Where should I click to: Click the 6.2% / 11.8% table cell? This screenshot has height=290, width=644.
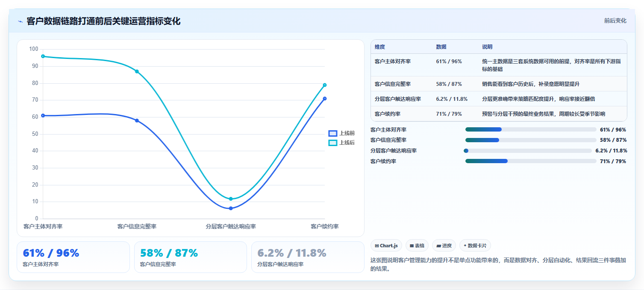452,99
